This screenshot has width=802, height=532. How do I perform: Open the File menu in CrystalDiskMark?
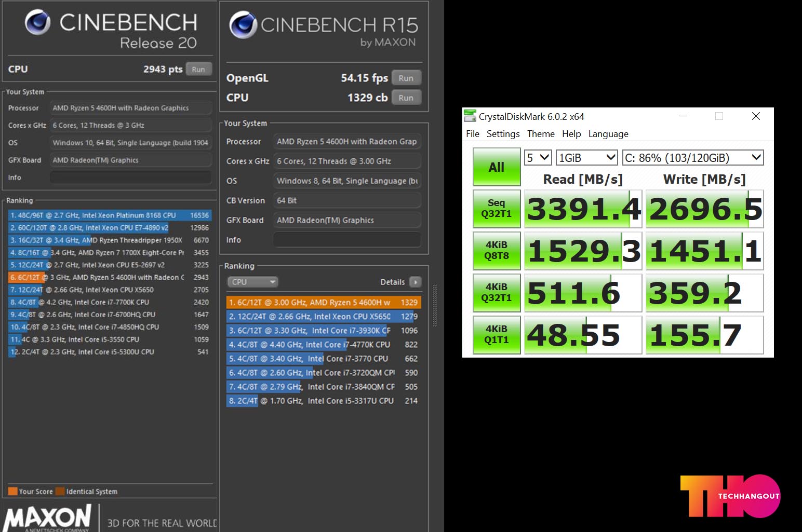point(473,134)
